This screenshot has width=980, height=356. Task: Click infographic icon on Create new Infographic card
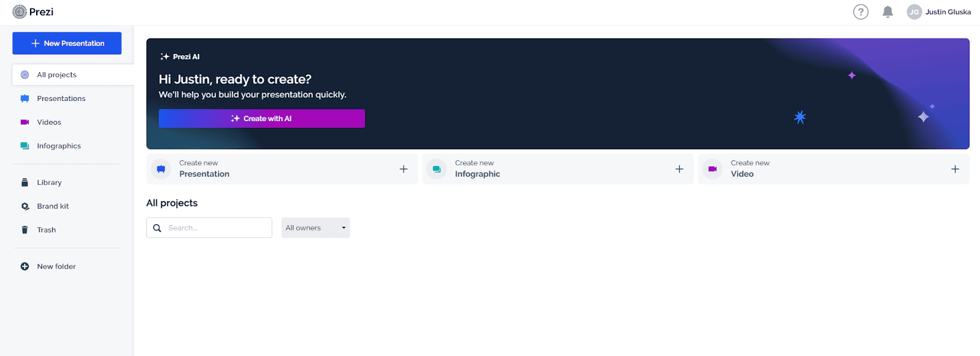(x=437, y=169)
